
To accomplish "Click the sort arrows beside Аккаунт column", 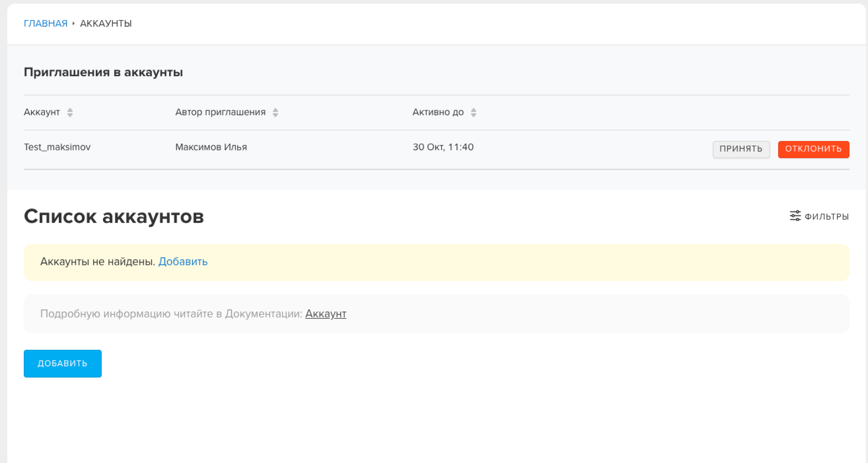I will (x=70, y=112).
